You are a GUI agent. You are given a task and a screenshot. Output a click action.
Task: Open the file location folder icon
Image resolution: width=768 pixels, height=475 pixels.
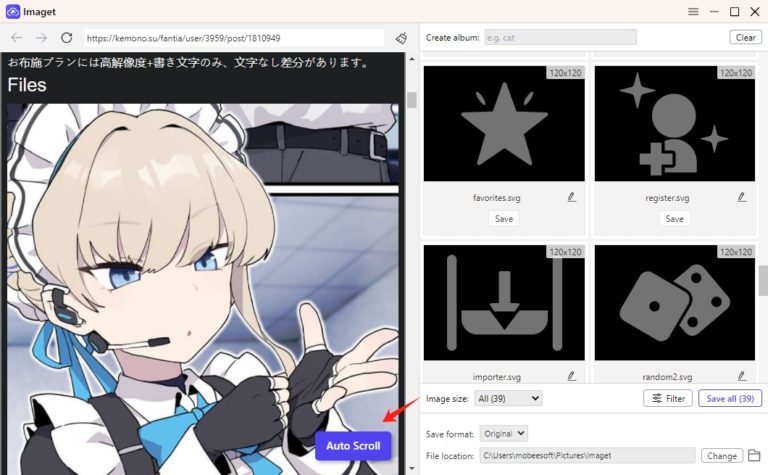tap(754, 456)
